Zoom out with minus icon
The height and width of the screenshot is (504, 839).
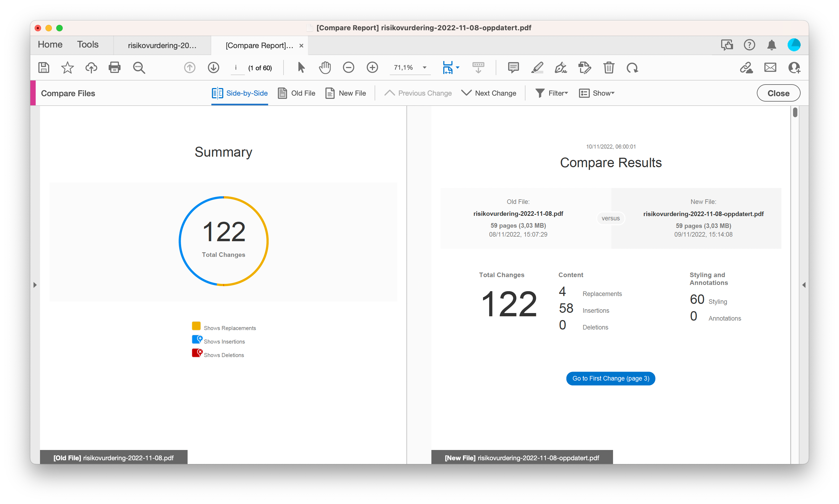point(348,68)
